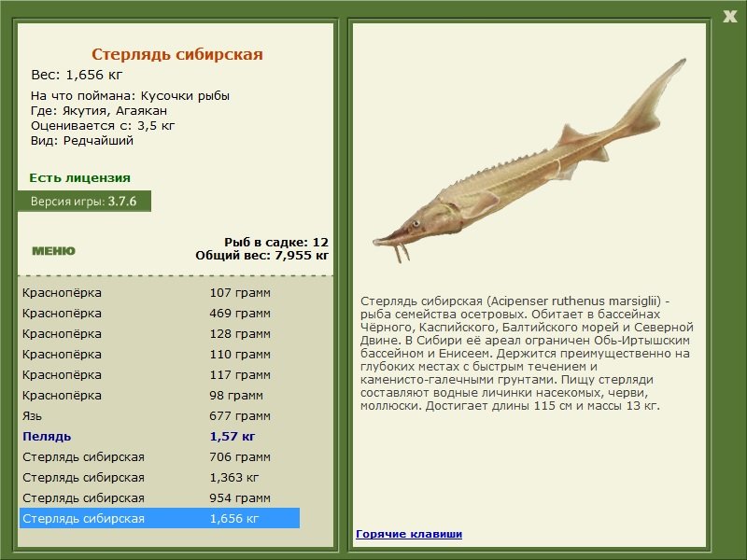The image size is (747, 560).
Task: Select the Стерлядь сибирская 1,363 кг row
Action: point(160,477)
